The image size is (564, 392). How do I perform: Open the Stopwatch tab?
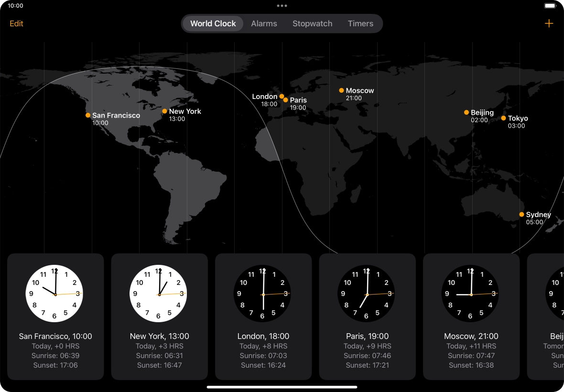312,23
